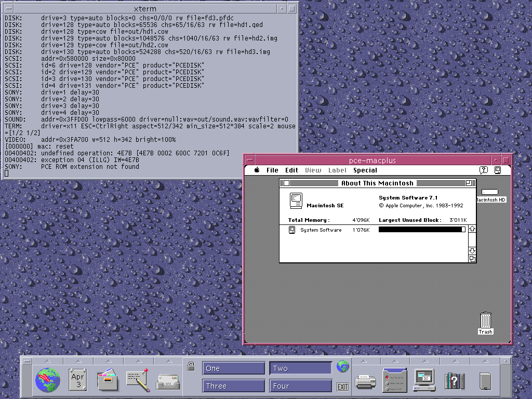Viewport: 532px width, 399px height.
Task: Open the Application Manager computer icon
Action: [424, 380]
